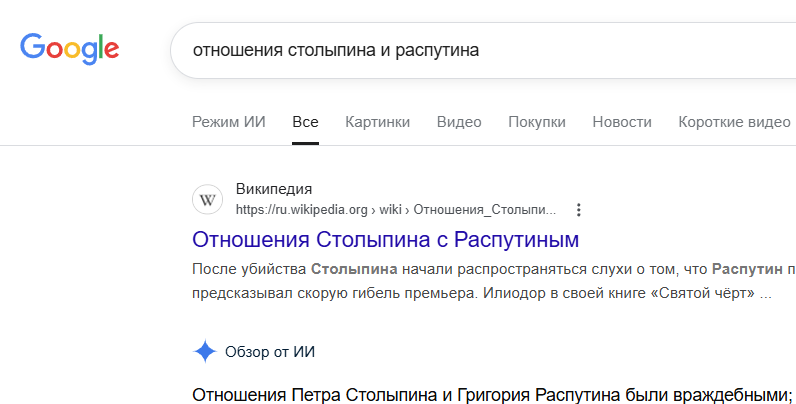Switch to the Режим ИИ tab
This screenshot has width=796, height=404.
[228, 122]
